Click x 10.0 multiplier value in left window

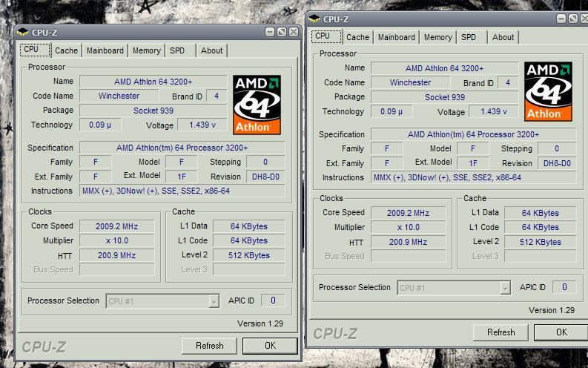116,241
